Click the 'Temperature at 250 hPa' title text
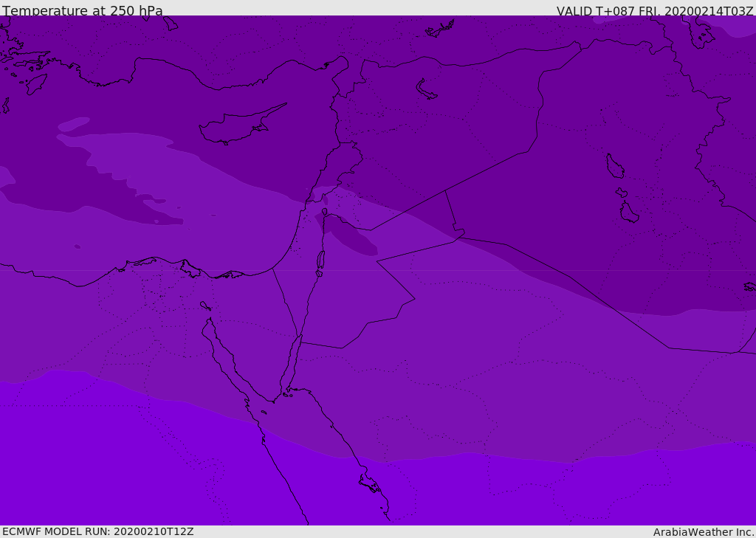Image resolution: width=756 pixels, height=538 pixels. [x=83, y=10]
